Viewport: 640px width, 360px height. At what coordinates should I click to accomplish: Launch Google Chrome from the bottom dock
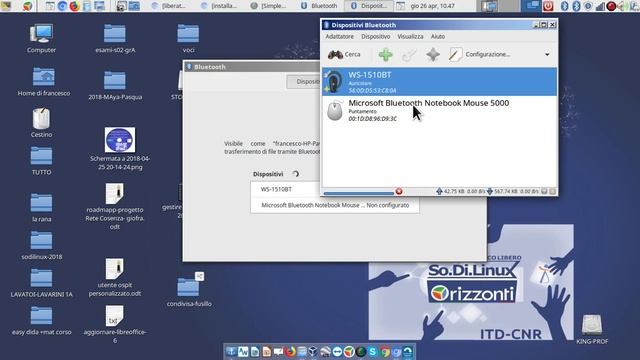click(384, 351)
